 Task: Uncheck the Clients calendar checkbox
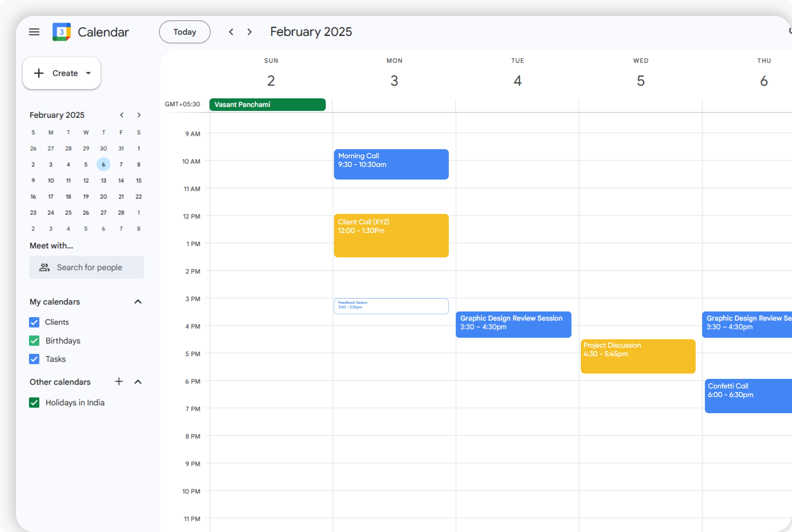pos(34,322)
